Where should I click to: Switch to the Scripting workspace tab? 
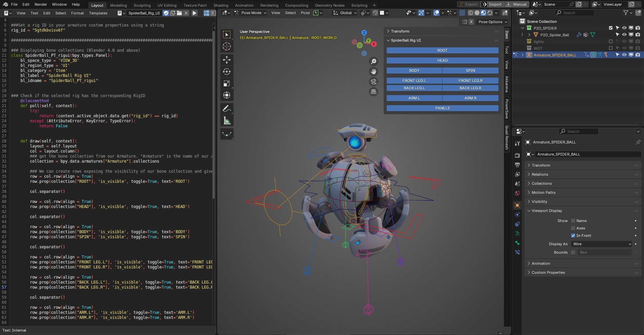[x=359, y=5]
